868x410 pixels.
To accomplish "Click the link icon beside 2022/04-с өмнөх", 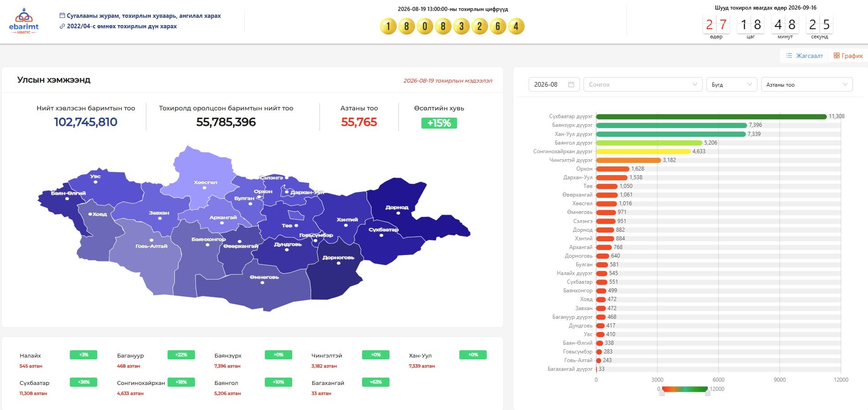I will (x=62, y=26).
